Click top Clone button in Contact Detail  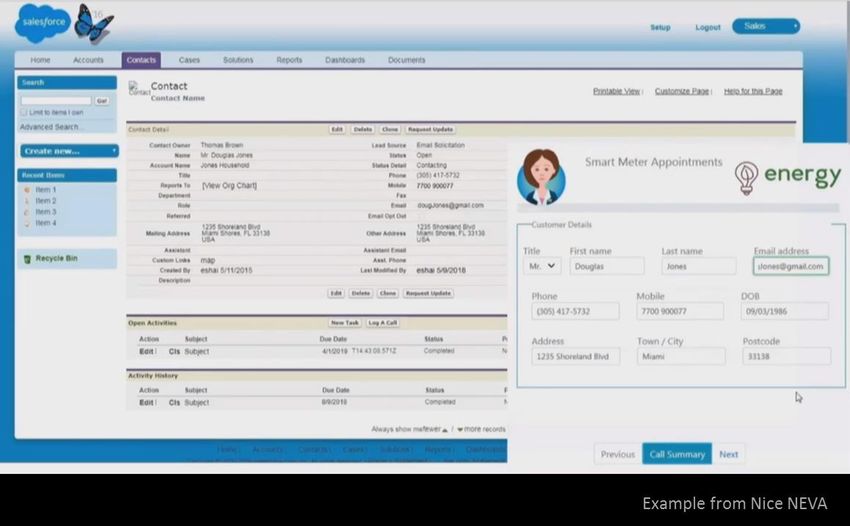pos(390,130)
